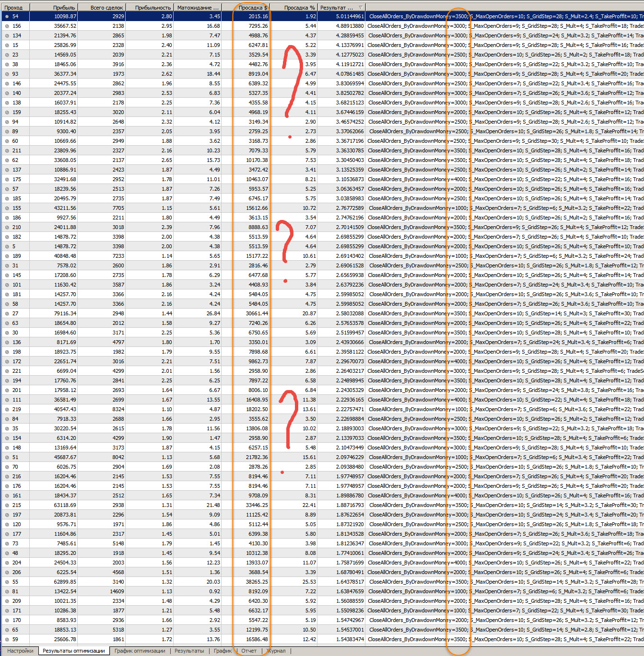
Task: Click the pass icon in row 219
Action: tap(7, 409)
